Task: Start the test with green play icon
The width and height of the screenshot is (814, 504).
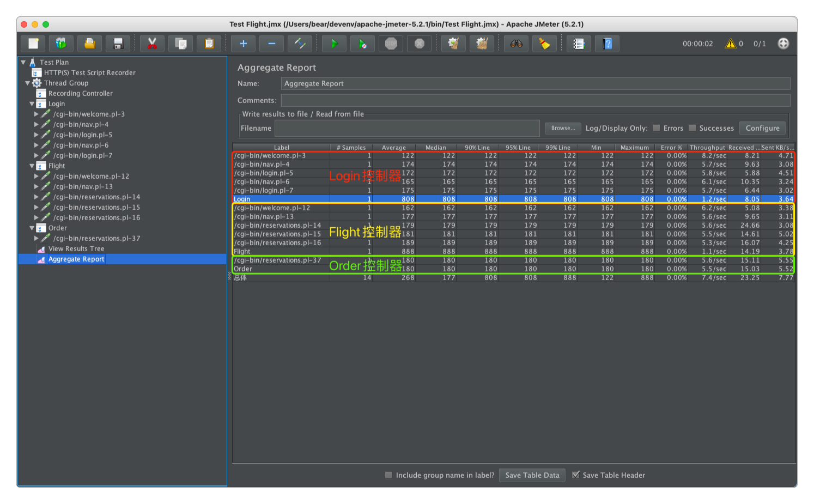Action: (334, 44)
